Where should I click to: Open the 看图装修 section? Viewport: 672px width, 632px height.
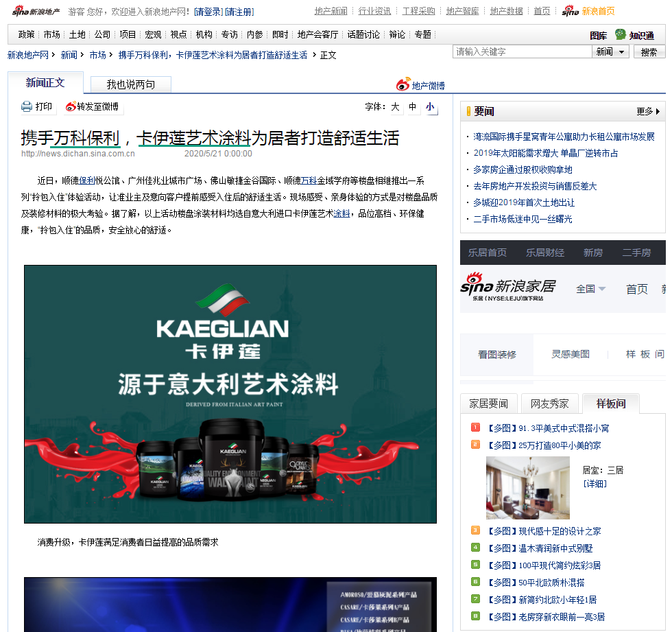[x=497, y=354]
